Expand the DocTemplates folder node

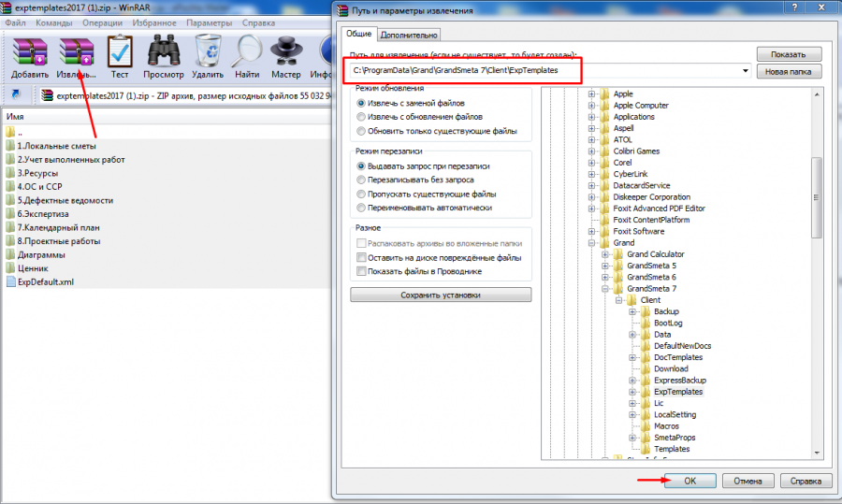click(632, 357)
